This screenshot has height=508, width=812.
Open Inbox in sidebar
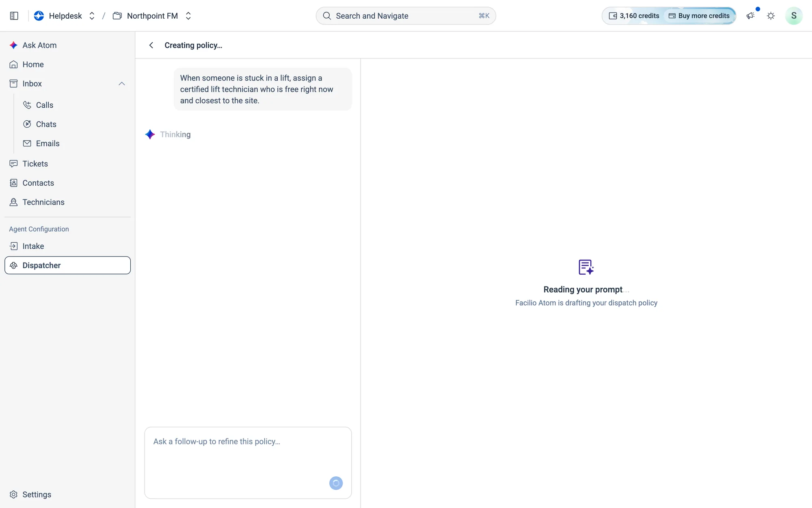(x=32, y=84)
